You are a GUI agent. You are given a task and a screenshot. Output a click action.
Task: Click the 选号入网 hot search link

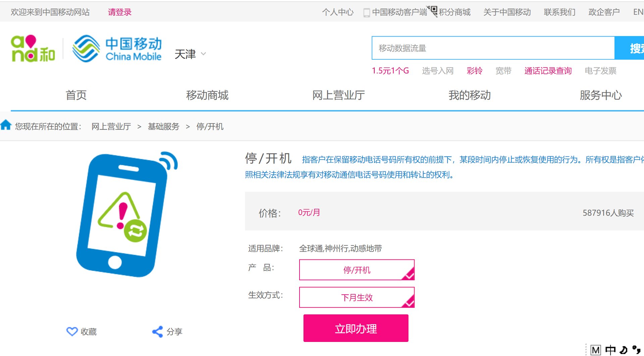[438, 71]
